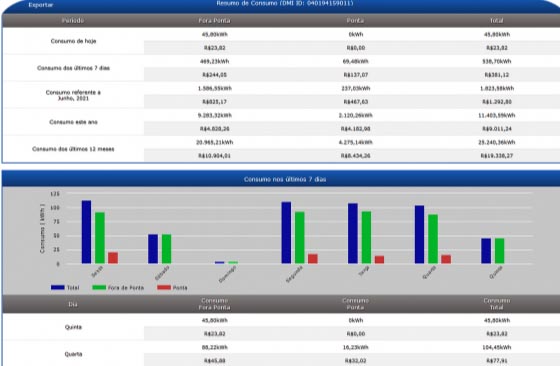Click the Sexta axis label on the chart

[97, 272]
